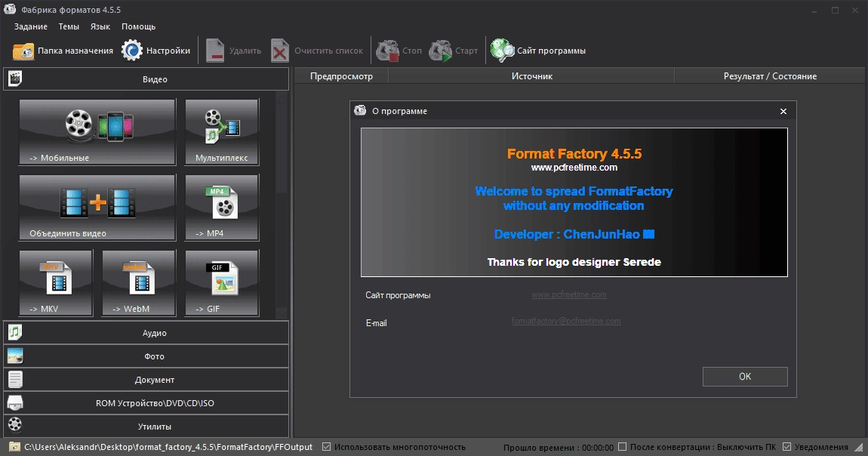Viewport: 868px width, 456px height.
Task: Click the Результат / Состояние column header
Action: 770,75
